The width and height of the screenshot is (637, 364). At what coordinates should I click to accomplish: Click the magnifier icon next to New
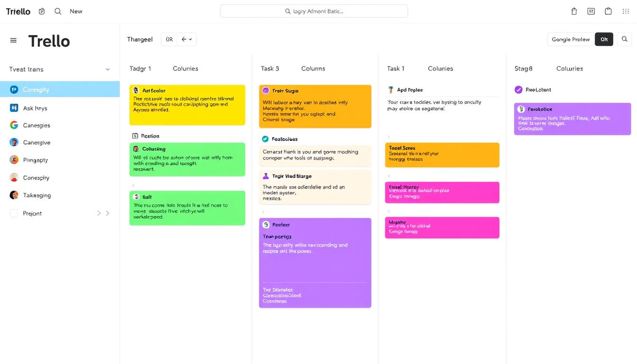[x=58, y=11]
